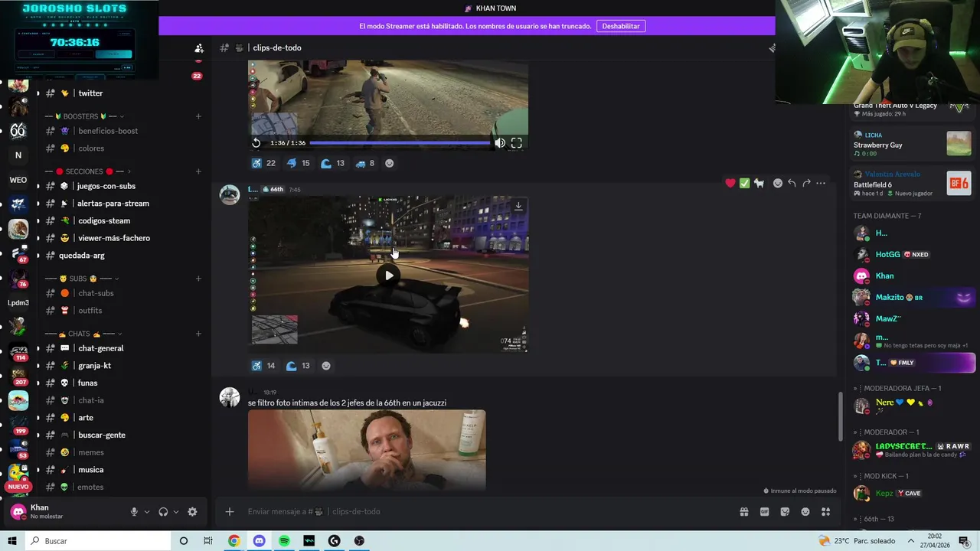Toggle wave reaction with 13 under top video
Viewport: 980px width, 551px height.
(332, 163)
